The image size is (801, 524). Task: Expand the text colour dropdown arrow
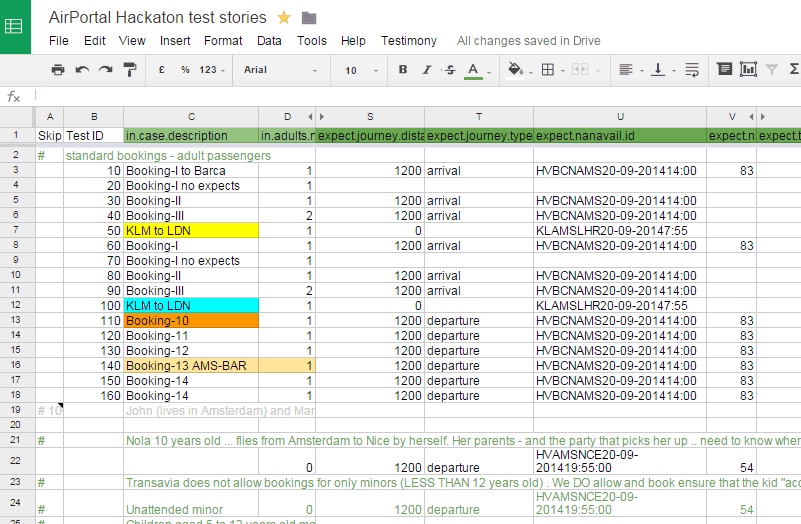(x=489, y=72)
